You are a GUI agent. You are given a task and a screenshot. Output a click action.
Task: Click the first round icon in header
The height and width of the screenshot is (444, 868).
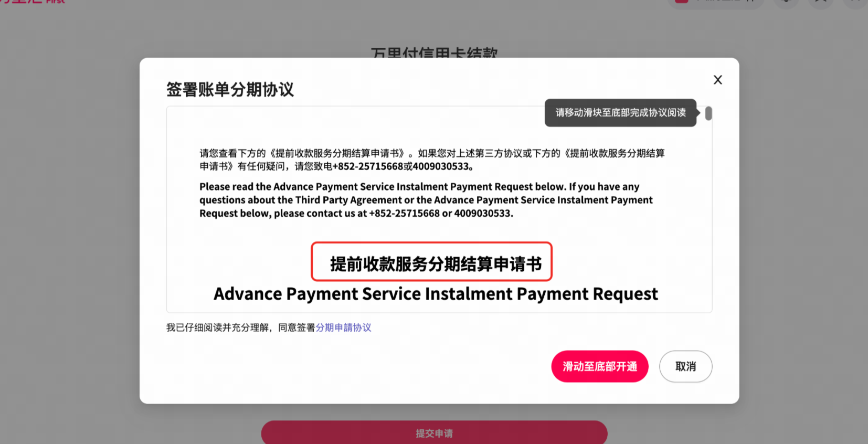point(786,3)
